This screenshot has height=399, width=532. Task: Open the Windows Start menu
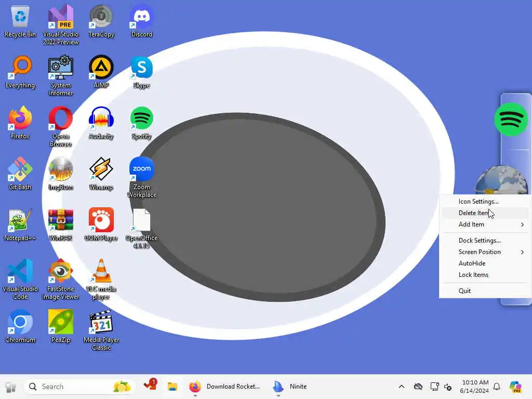pos(10,387)
